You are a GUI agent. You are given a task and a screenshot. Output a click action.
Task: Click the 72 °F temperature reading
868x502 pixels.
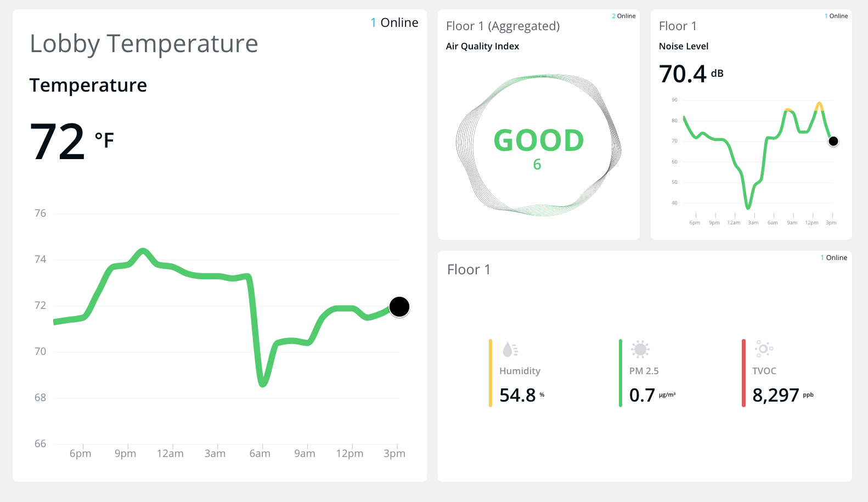[71, 142]
